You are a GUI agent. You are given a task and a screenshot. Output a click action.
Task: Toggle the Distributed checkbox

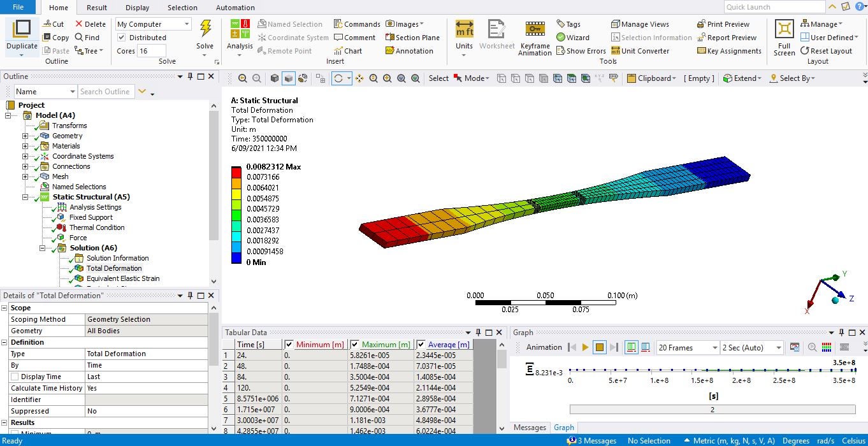click(x=122, y=38)
